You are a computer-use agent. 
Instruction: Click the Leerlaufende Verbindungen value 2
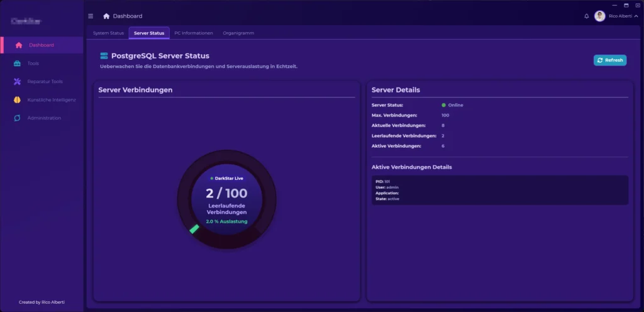pyautogui.click(x=443, y=136)
